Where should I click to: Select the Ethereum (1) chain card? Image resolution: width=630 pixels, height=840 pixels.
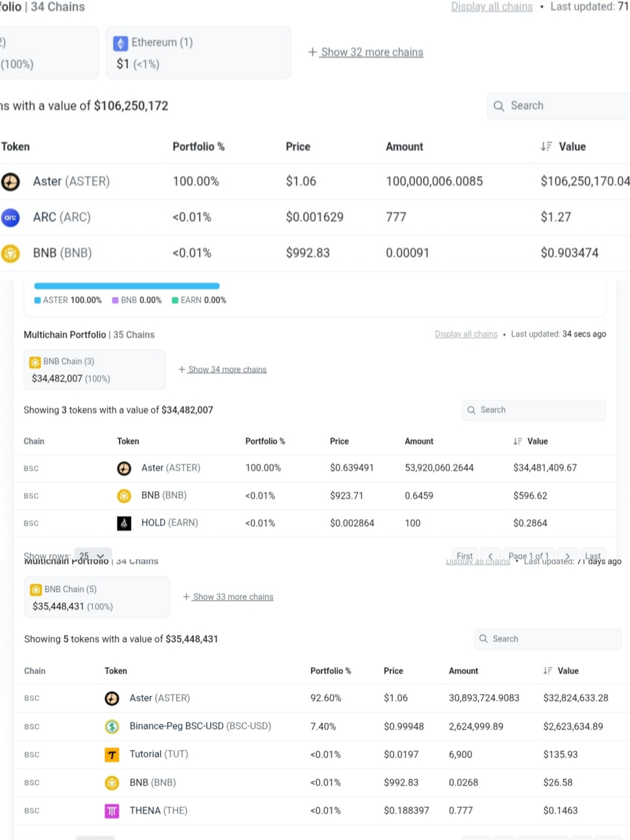[198, 52]
